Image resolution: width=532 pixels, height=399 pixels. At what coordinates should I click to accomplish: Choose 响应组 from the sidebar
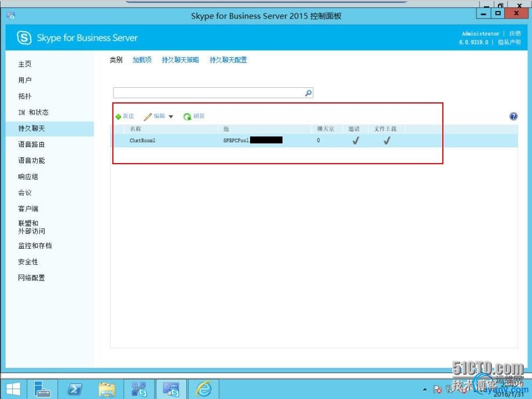click(28, 176)
